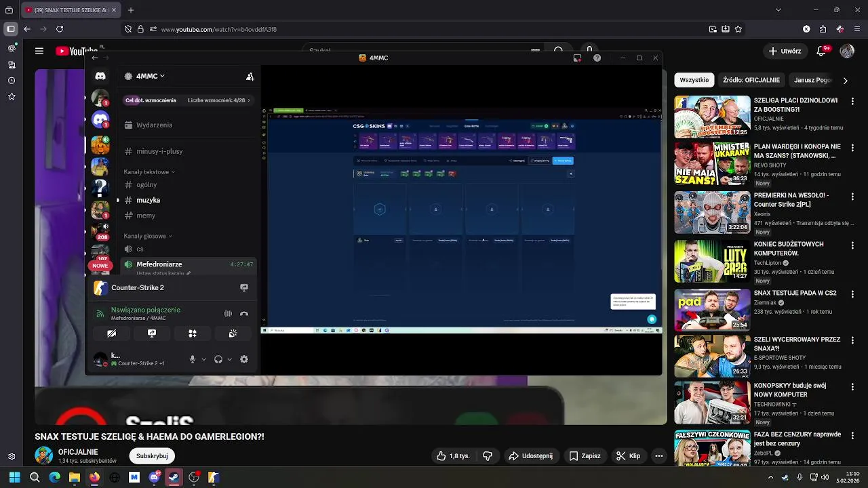The width and height of the screenshot is (868, 488).
Task: Expand the server boost goal chevron
Action: (249, 100)
